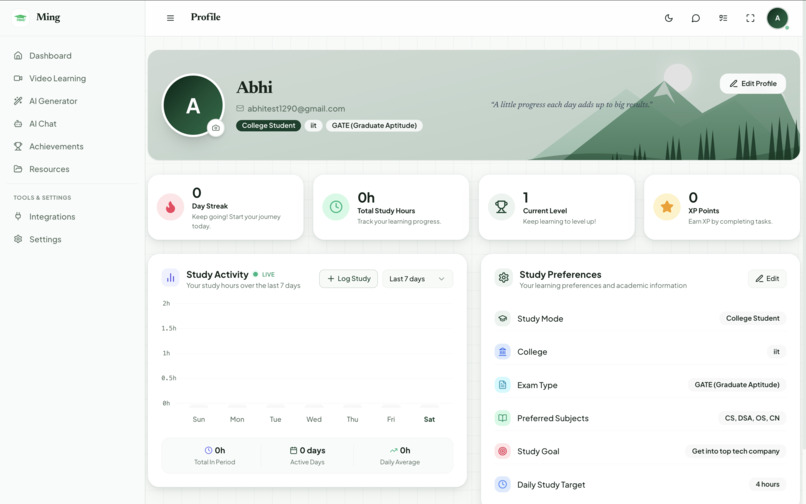
Task: Click the abhitest1290@gmail.com email text
Action: coord(296,109)
